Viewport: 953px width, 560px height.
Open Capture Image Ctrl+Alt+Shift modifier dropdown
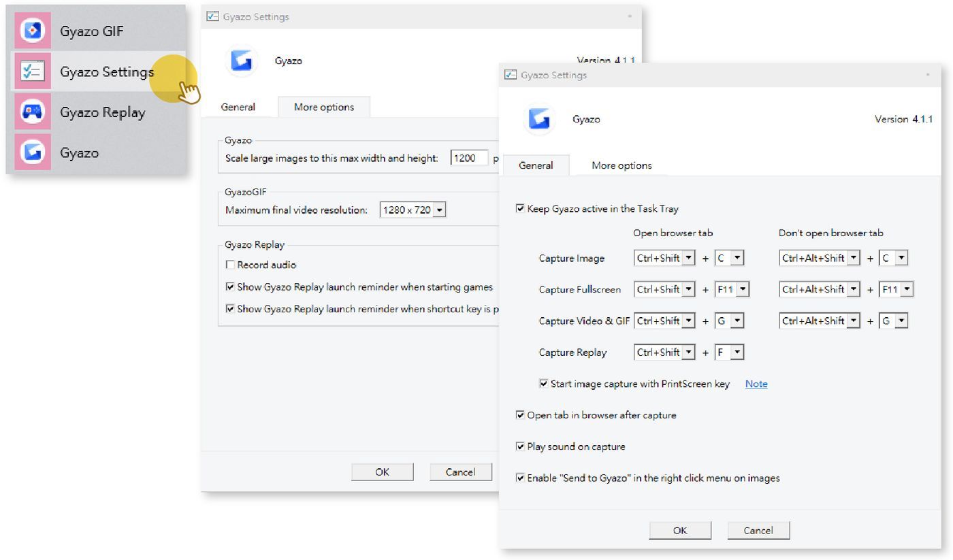[820, 258]
